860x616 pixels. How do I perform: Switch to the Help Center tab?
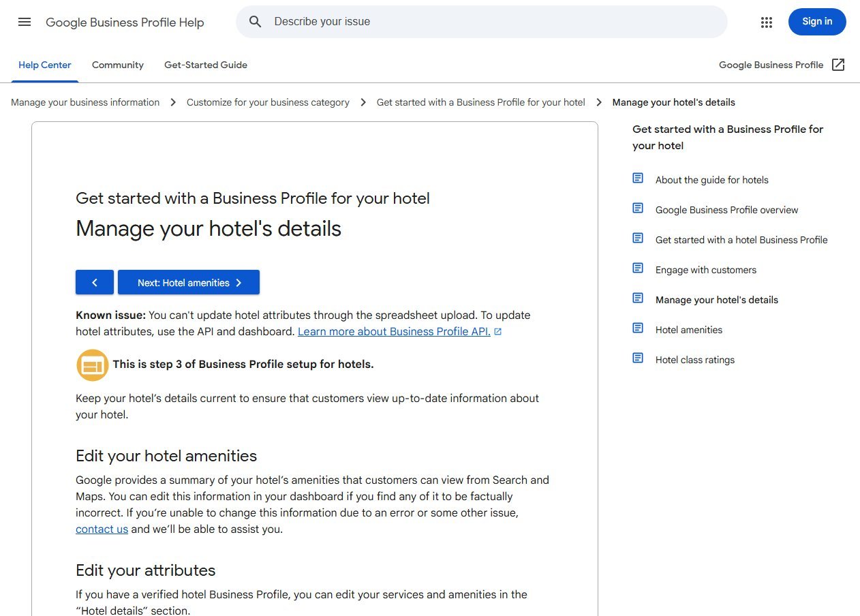point(45,65)
